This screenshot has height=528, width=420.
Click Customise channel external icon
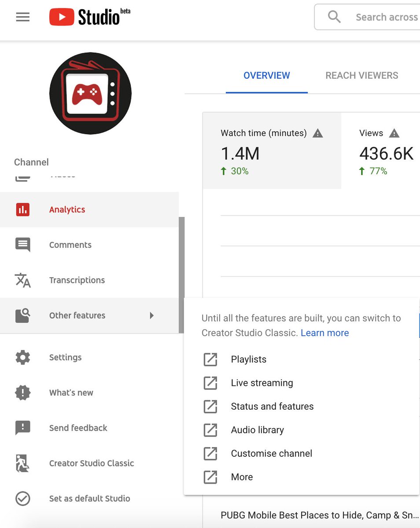(x=210, y=454)
